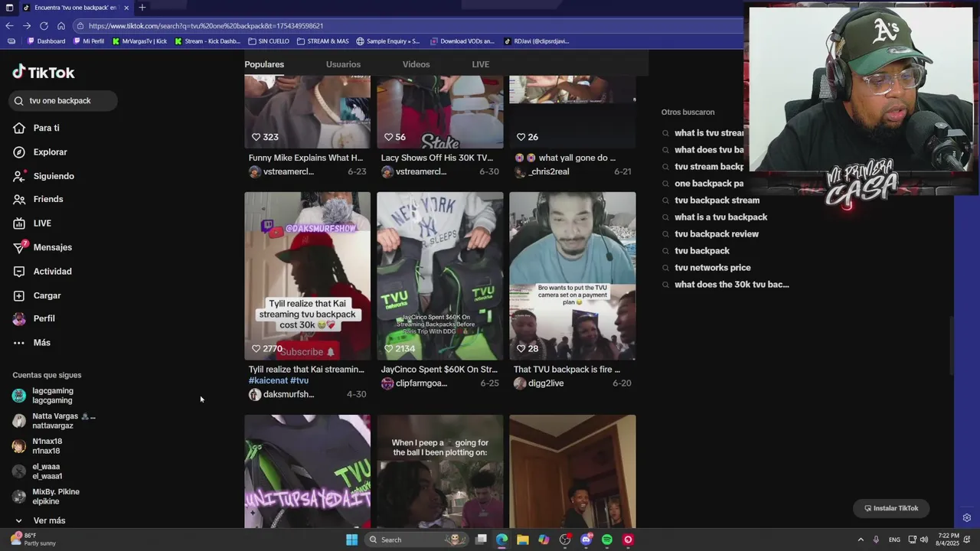Open Actividad in the sidebar
Image resolution: width=980 pixels, height=551 pixels.
click(x=53, y=272)
